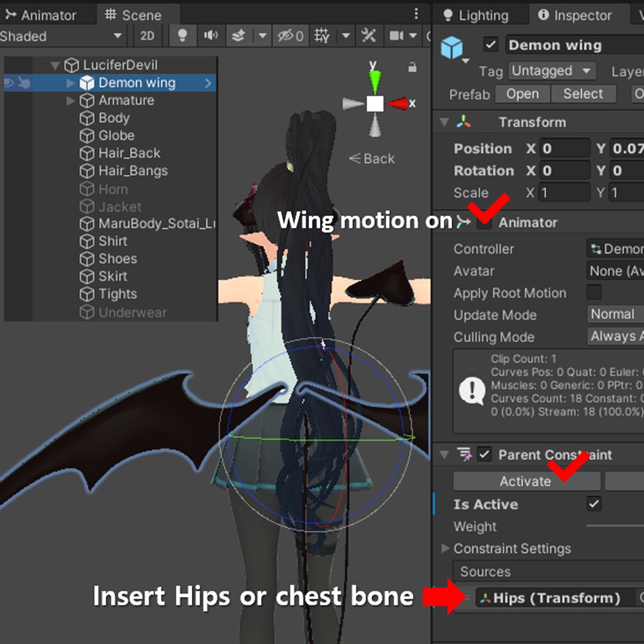Select Body object in hierarchy
Viewport: 644px width, 644px height.
(114, 118)
